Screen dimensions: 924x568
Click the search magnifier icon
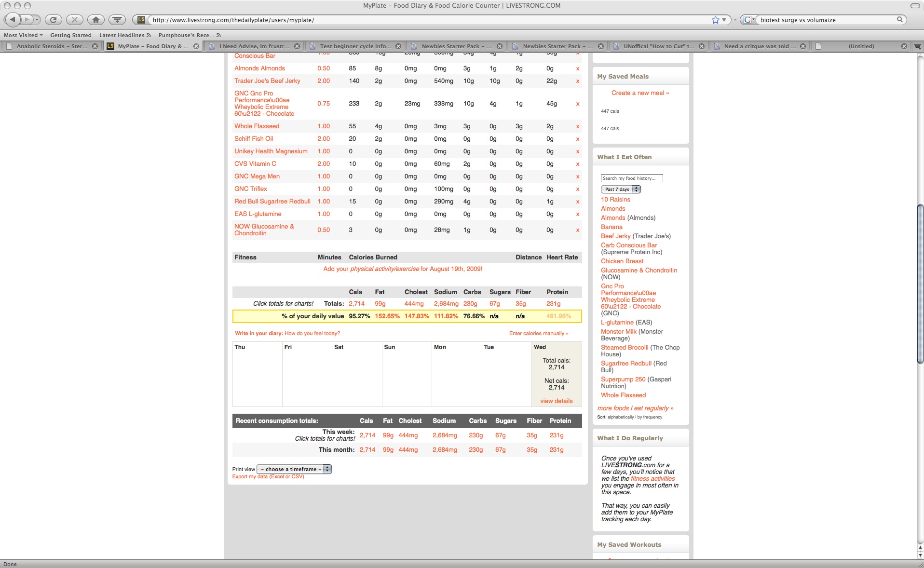tap(899, 20)
